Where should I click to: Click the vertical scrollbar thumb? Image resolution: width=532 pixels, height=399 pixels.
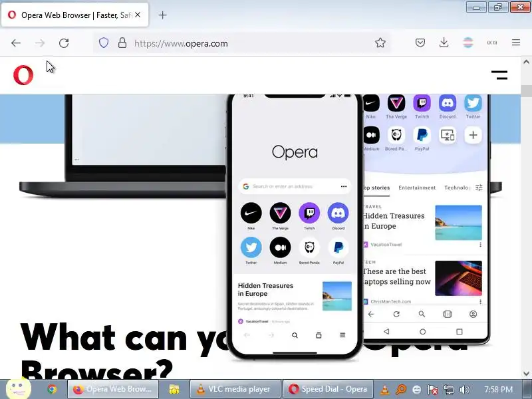526,90
